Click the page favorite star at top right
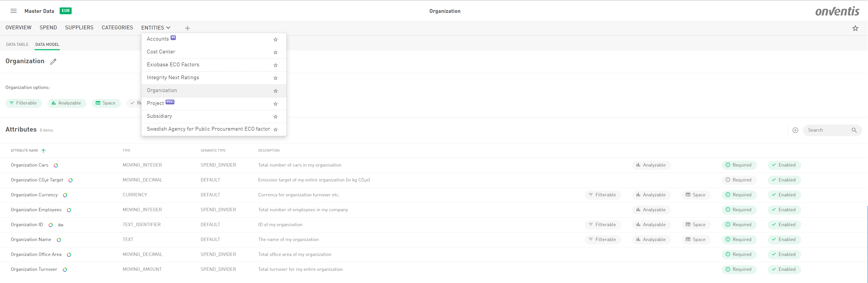868x283 pixels. (x=855, y=28)
